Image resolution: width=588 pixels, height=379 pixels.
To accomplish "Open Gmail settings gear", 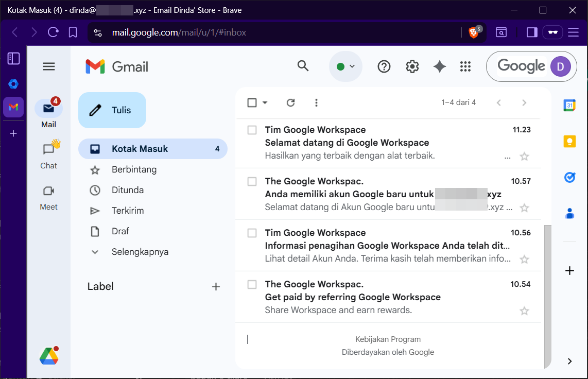I will (x=412, y=67).
